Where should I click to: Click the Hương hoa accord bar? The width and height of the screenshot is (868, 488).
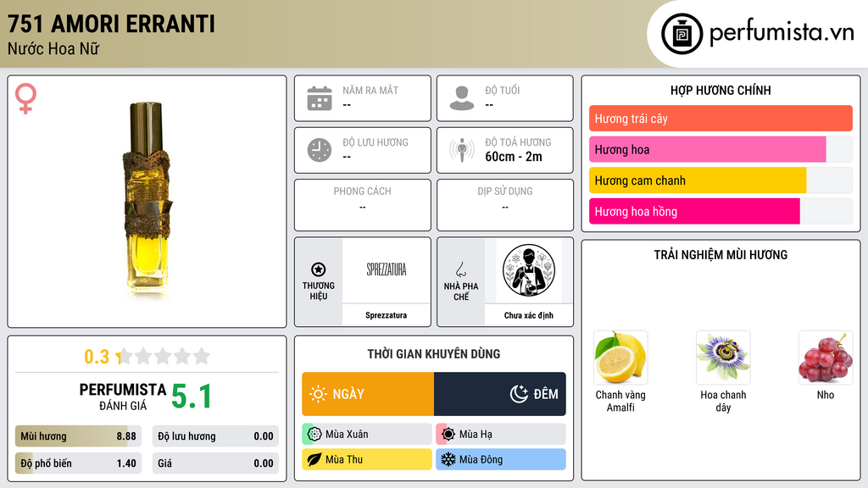(721, 149)
